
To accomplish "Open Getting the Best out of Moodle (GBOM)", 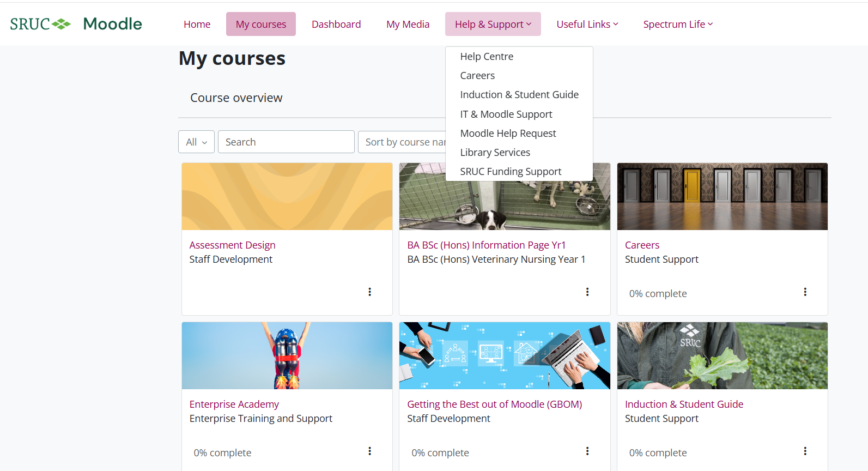I will pyautogui.click(x=495, y=404).
